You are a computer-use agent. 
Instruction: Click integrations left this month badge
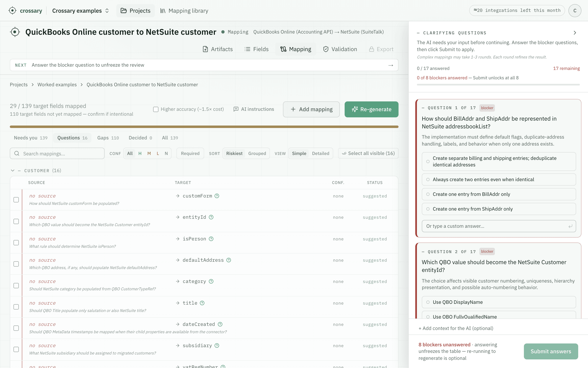pos(517,10)
